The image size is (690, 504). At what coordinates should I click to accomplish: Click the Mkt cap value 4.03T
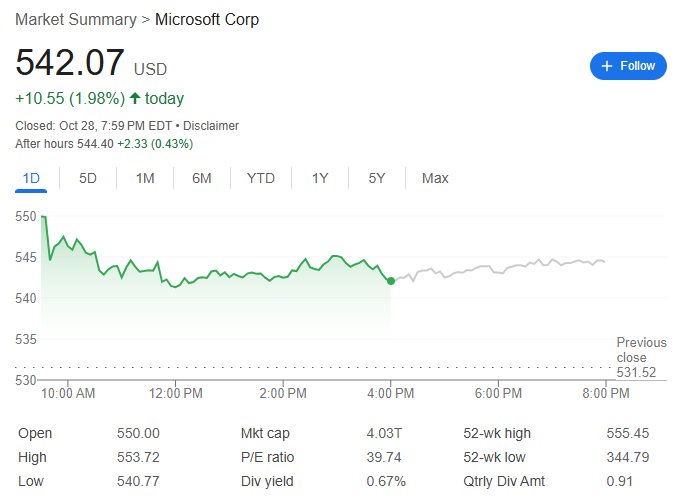pyautogui.click(x=387, y=433)
